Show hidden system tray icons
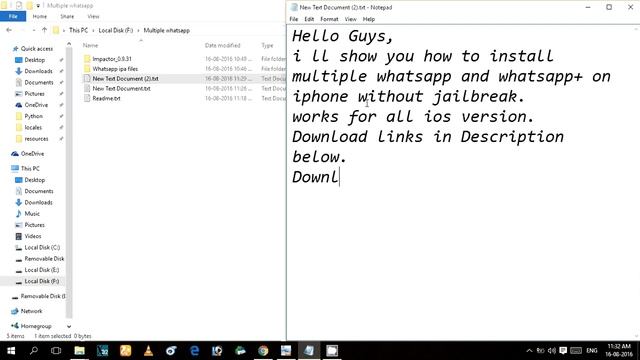Screen dimensions: 640x360 [x=529, y=351]
